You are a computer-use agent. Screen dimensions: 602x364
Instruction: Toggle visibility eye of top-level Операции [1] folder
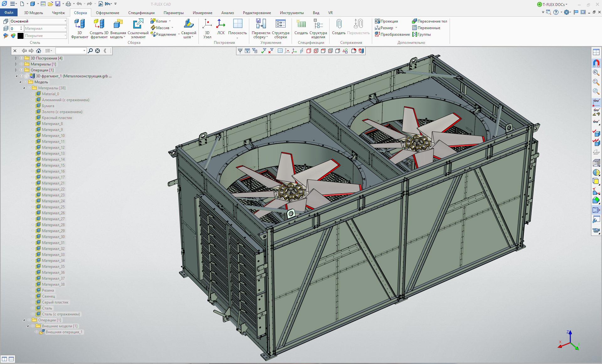21,70
